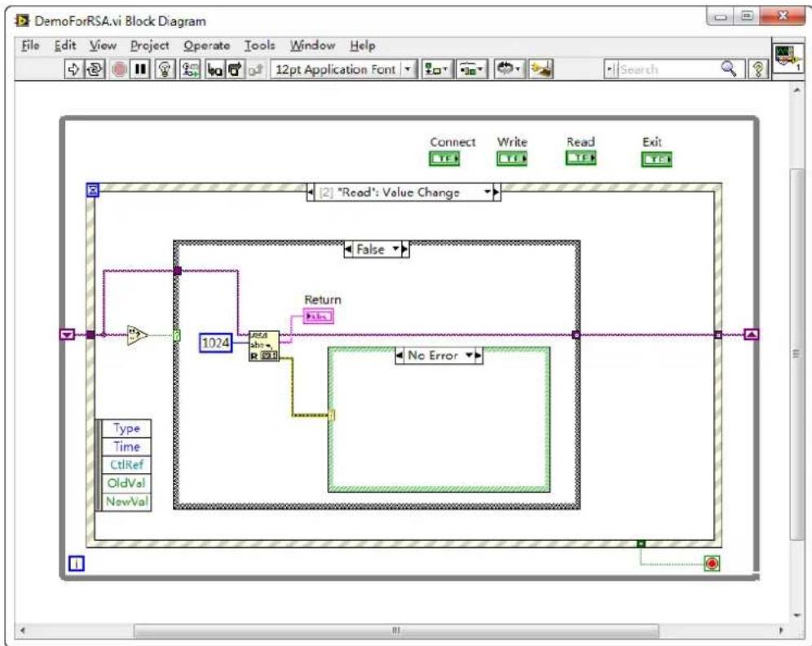Click the horizontal scrollbar right arrow
Viewport: 812px width, 646px height.
781,631
